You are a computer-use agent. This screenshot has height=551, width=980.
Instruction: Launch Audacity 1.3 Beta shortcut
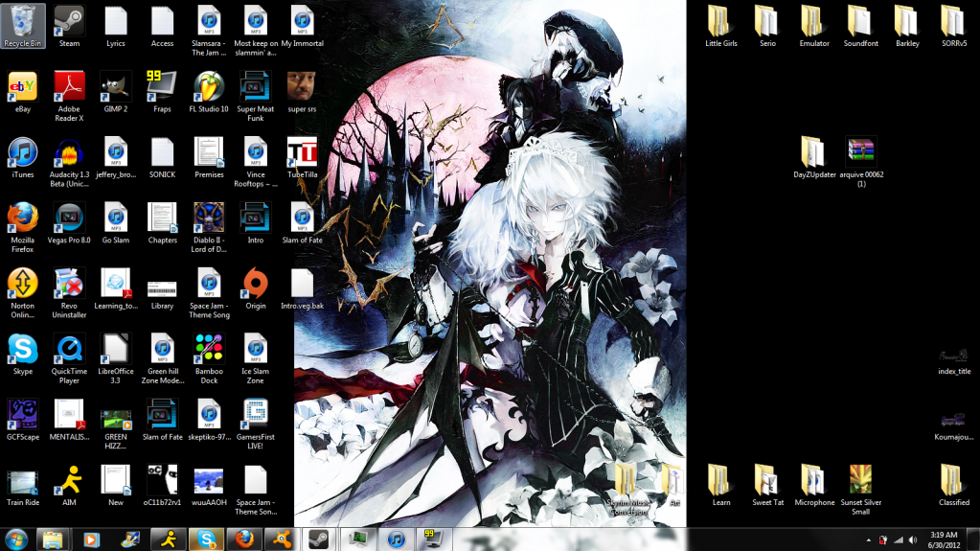click(x=69, y=162)
